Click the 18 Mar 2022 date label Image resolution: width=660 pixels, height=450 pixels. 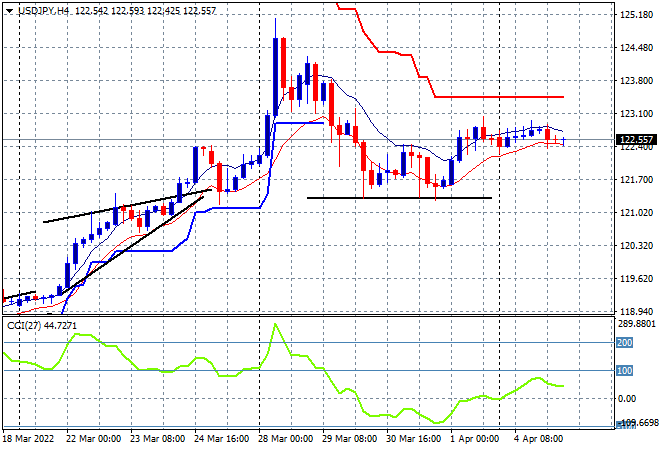pos(29,439)
